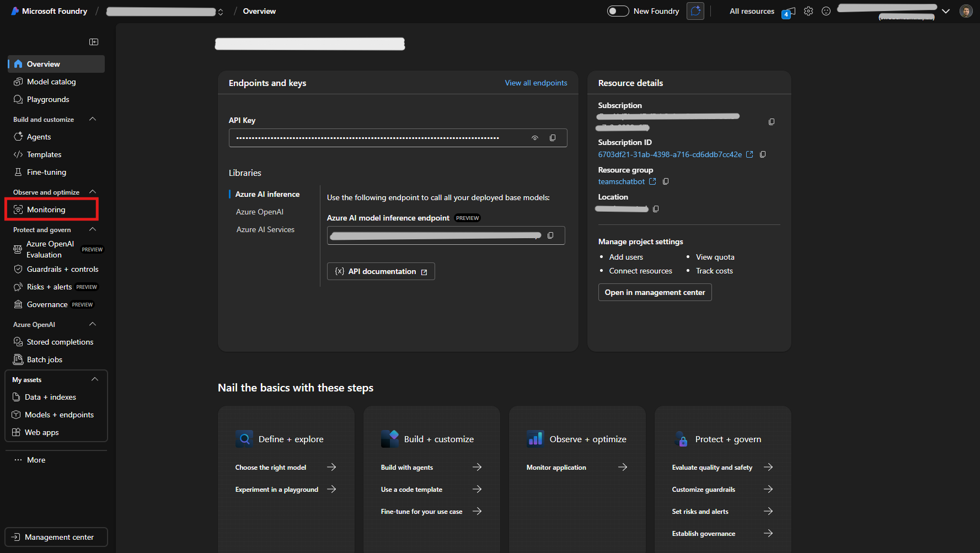Image resolution: width=980 pixels, height=553 pixels.
Task: Open Management center at sidebar bottom
Action: tap(56, 537)
